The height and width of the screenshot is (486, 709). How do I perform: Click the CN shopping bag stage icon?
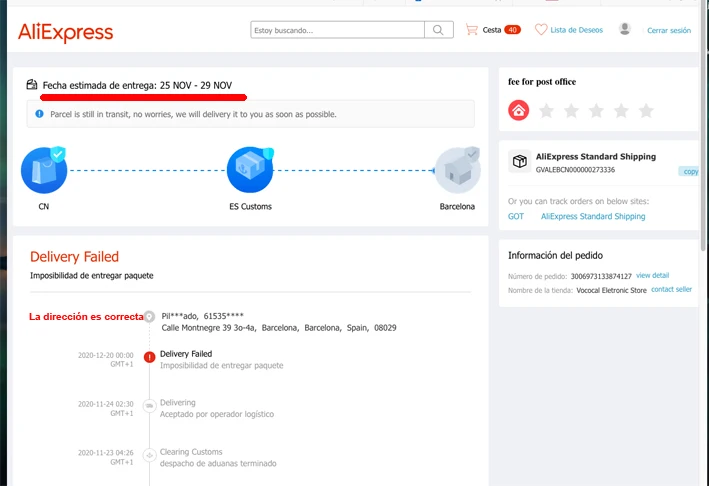[44, 170]
